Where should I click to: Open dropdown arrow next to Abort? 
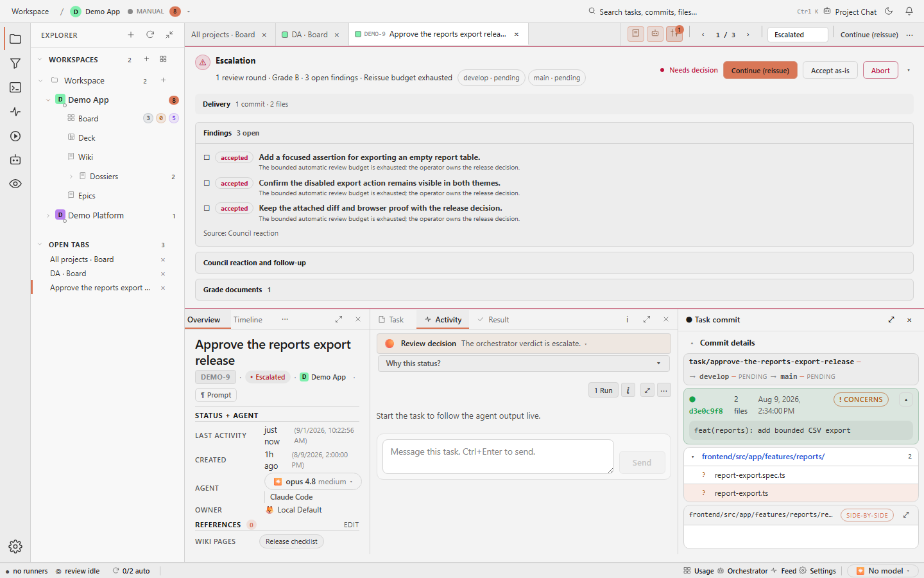pyautogui.click(x=908, y=70)
